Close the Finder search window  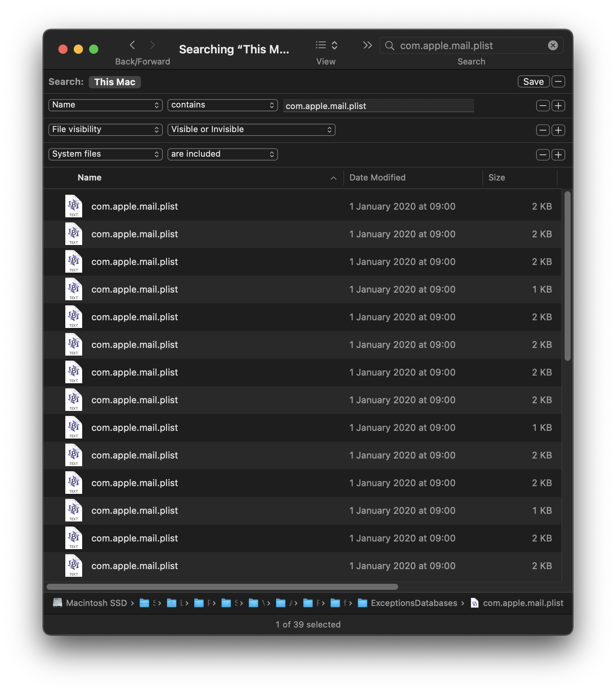click(x=63, y=49)
